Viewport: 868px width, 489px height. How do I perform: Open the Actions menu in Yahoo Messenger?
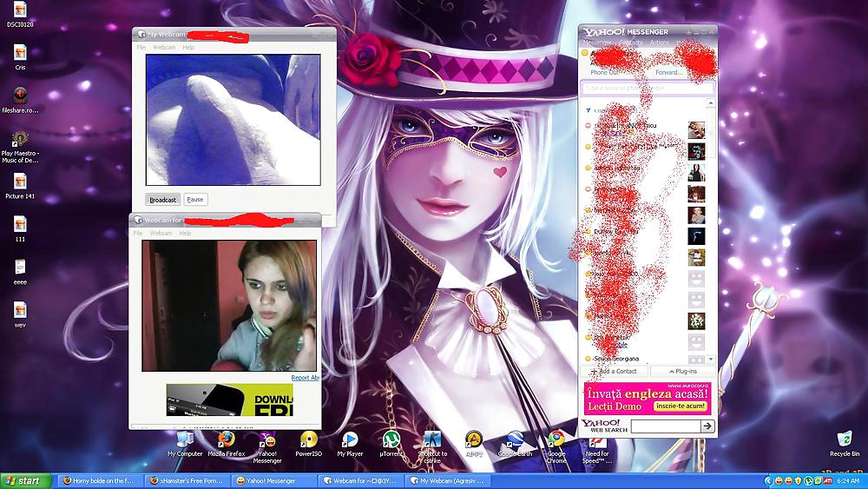[x=660, y=43]
